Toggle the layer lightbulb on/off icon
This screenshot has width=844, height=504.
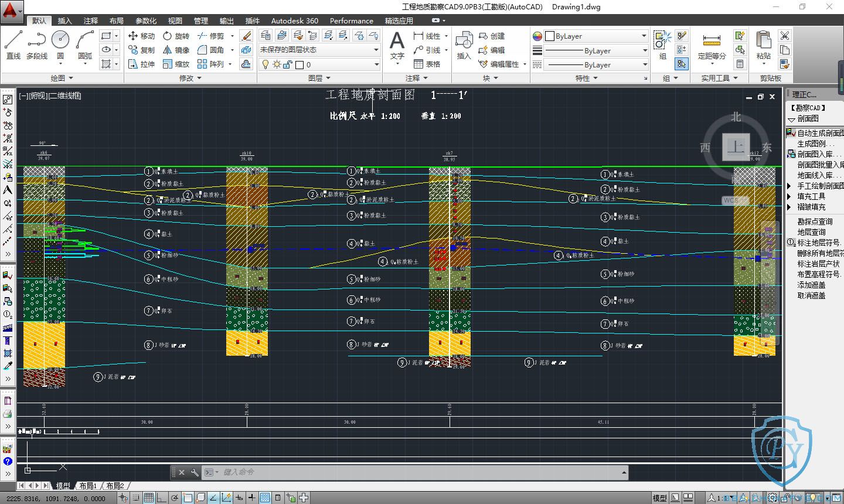pyautogui.click(x=266, y=64)
